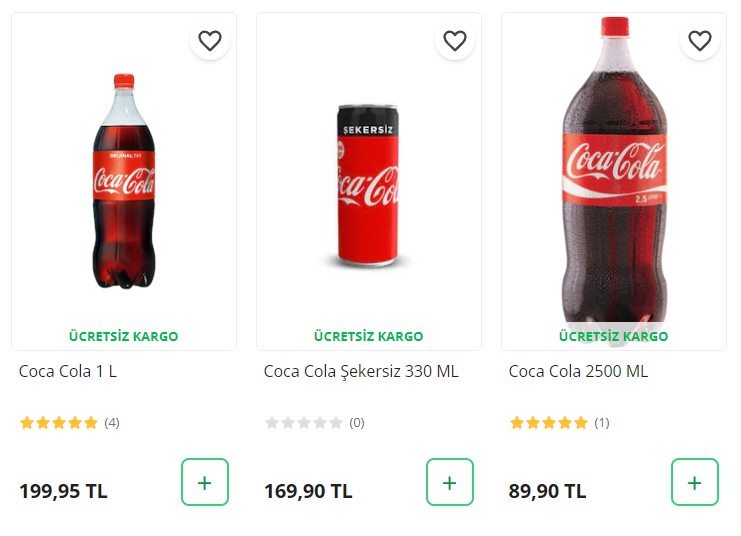Open Coca Cola Şekersiz 330 ML title link
Viewport: 741px width, 536px height.
(x=361, y=371)
